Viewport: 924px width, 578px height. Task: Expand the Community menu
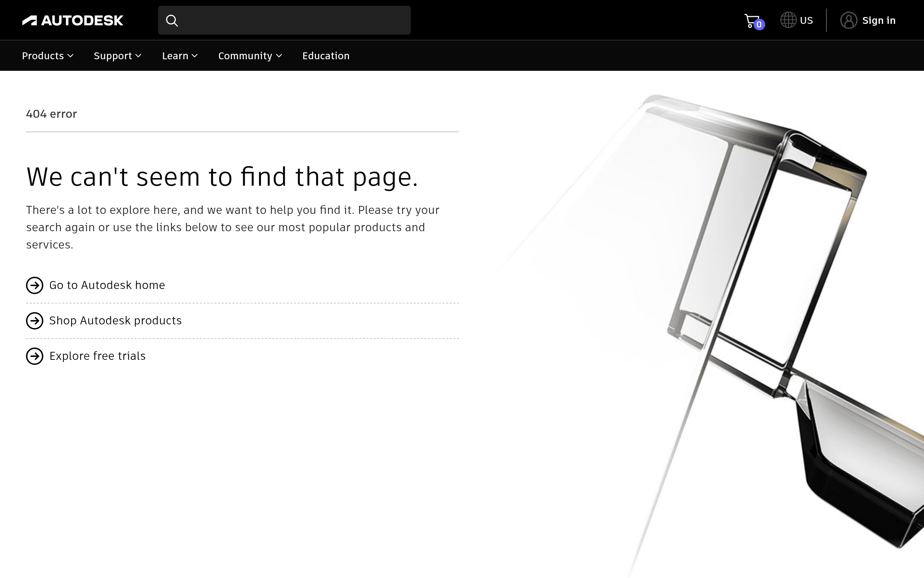pyautogui.click(x=250, y=56)
